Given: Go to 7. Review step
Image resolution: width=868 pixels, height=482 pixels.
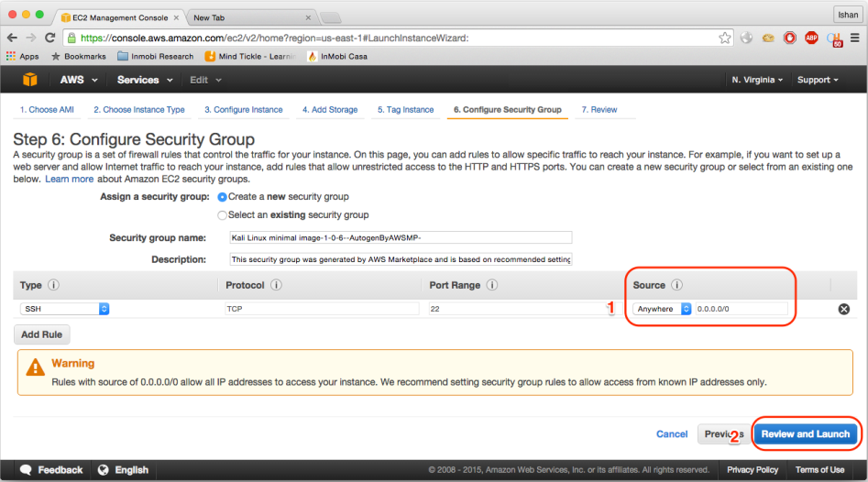Looking at the screenshot, I should click(x=599, y=110).
